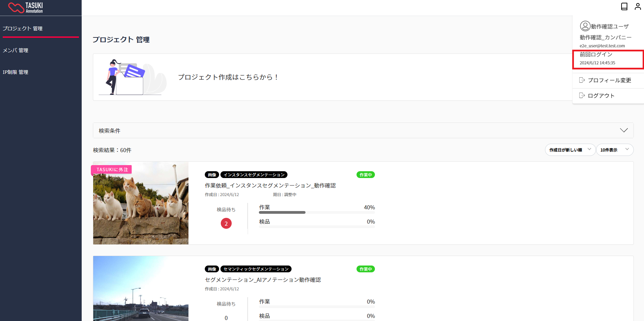Click 検索結果：60件 text
This screenshot has width=644, height=321.
pos(112,150)
